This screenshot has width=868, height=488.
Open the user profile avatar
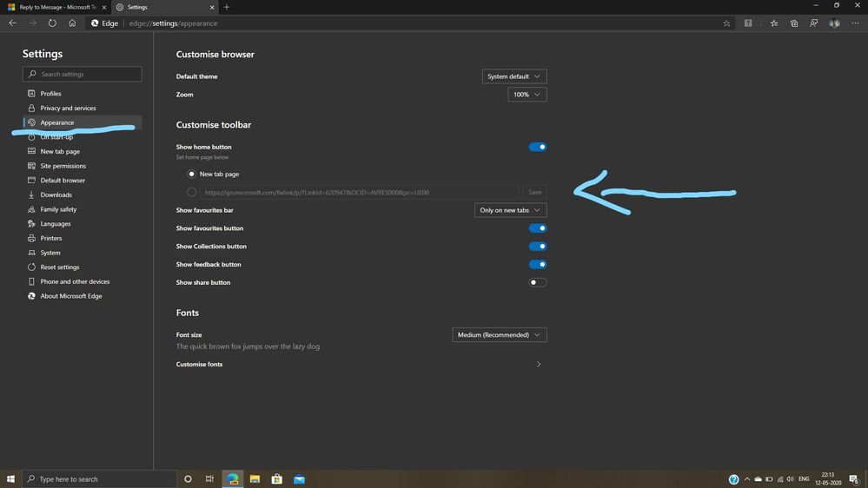[x=834, y=23]
